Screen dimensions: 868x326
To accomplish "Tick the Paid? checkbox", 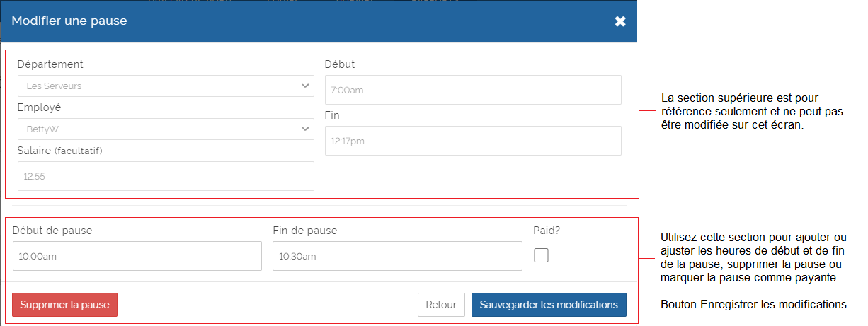I will tap(541, 255).
